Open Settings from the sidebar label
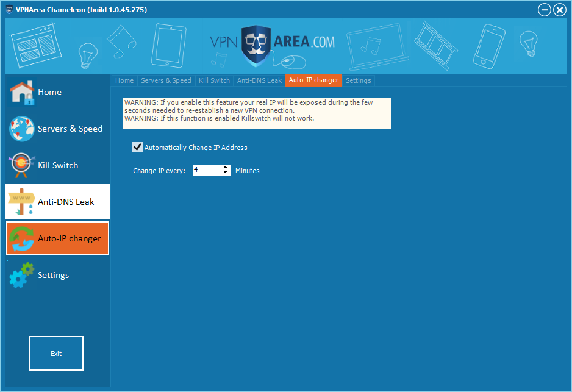Image resolution: width=572 pixels, height=392 pixels. coord(53,276)
